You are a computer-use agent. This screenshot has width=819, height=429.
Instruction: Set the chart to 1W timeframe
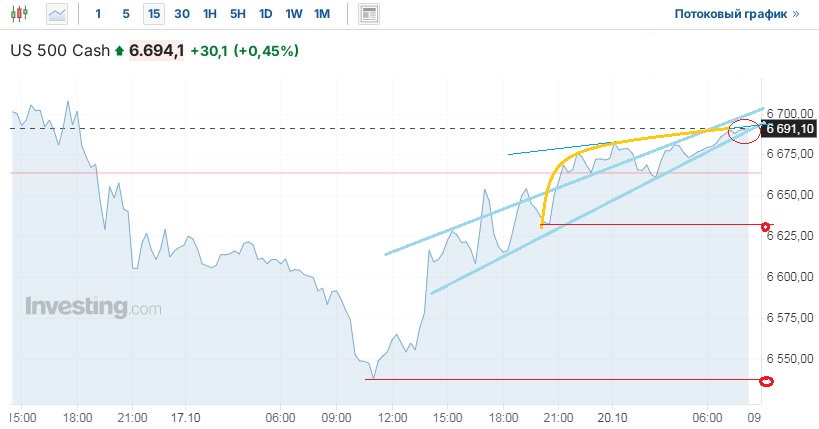click(x=293, y=14)
